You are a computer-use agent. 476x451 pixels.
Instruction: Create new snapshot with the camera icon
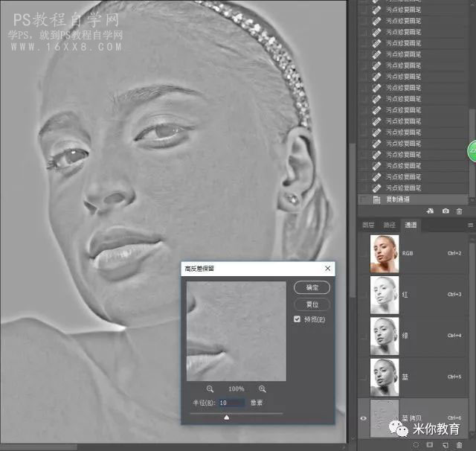[x=446, y=211]
